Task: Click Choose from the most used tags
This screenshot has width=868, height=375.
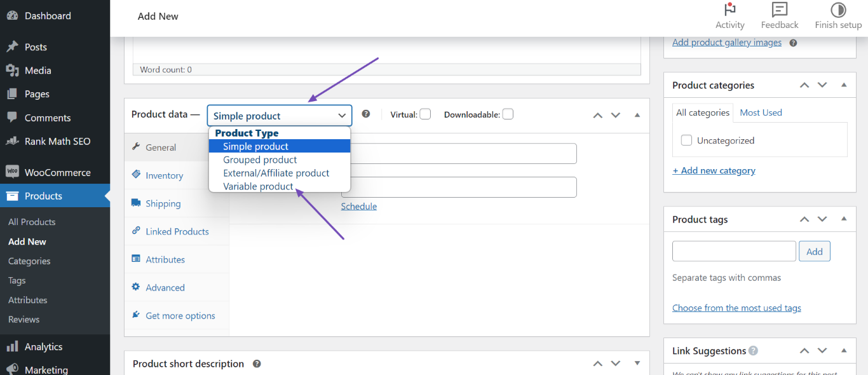Action: click(736, 308)
